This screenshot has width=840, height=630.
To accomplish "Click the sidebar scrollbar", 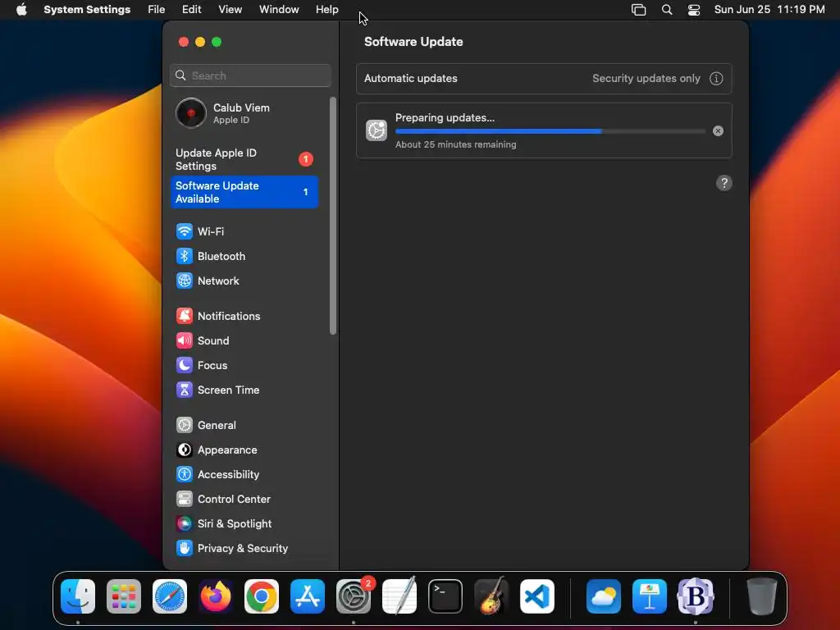I will (x=333, y=216).
